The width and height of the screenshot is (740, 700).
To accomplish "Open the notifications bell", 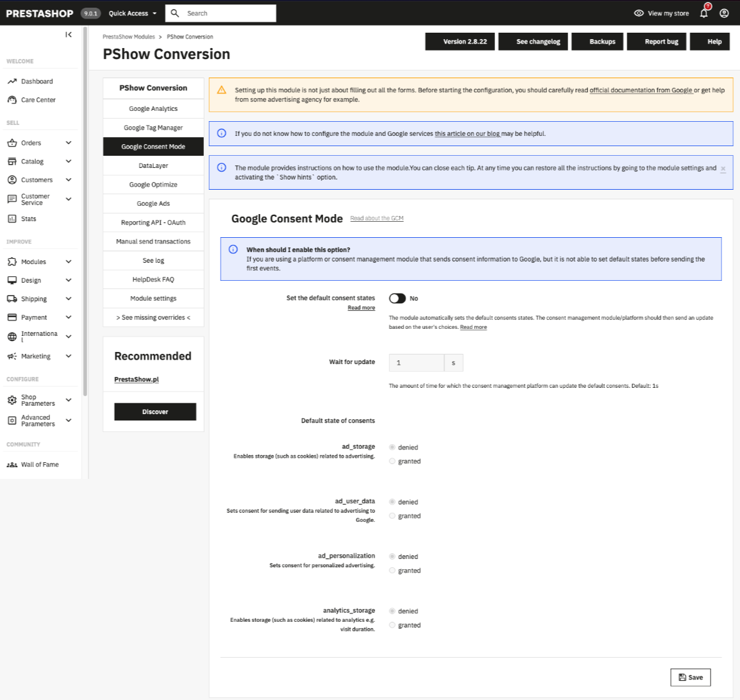I will point(704,13).
